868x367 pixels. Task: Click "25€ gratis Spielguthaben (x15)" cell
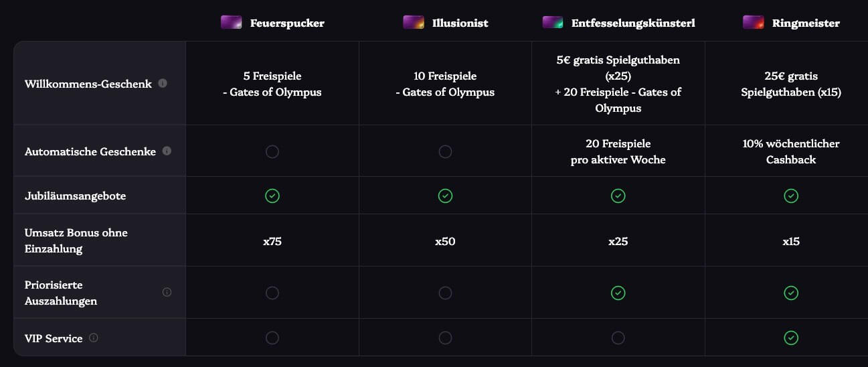coord(790,84)
